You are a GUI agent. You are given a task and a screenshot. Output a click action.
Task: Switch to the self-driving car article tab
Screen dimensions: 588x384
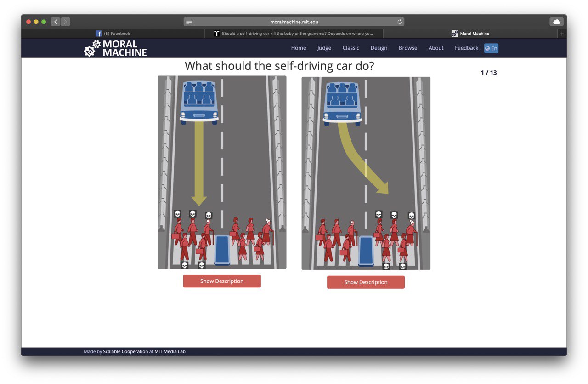294,34
